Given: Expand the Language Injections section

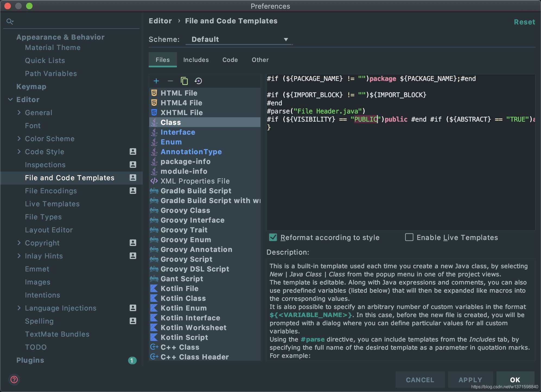Looking at the screenshot, I should 19,308.
